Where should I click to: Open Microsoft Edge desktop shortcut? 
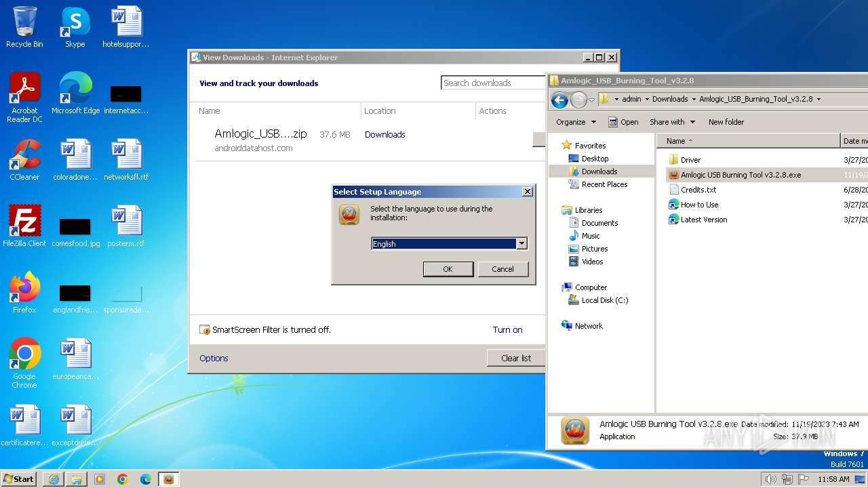(75, 94)
